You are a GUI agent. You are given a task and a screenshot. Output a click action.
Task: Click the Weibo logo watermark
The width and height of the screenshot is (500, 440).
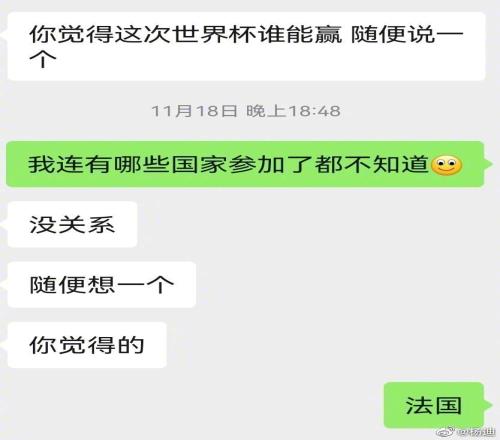coord(446,432)
